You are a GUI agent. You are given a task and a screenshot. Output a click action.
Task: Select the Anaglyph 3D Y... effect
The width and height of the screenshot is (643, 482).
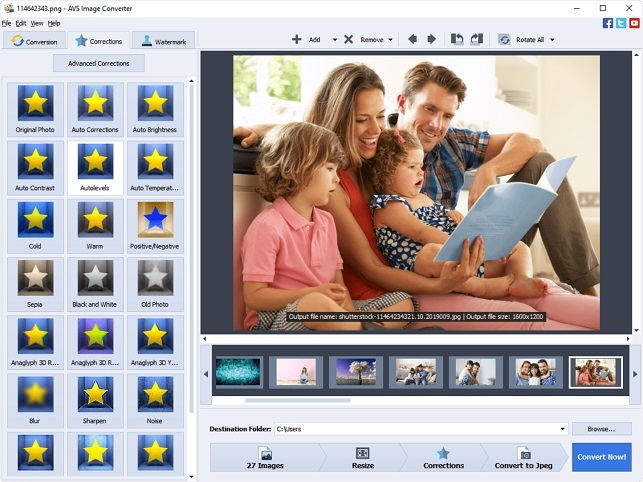coord(155,343)
